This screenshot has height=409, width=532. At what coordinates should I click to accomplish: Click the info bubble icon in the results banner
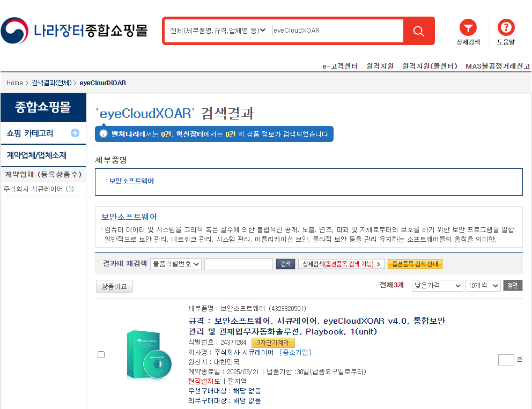tap(102, 133)
